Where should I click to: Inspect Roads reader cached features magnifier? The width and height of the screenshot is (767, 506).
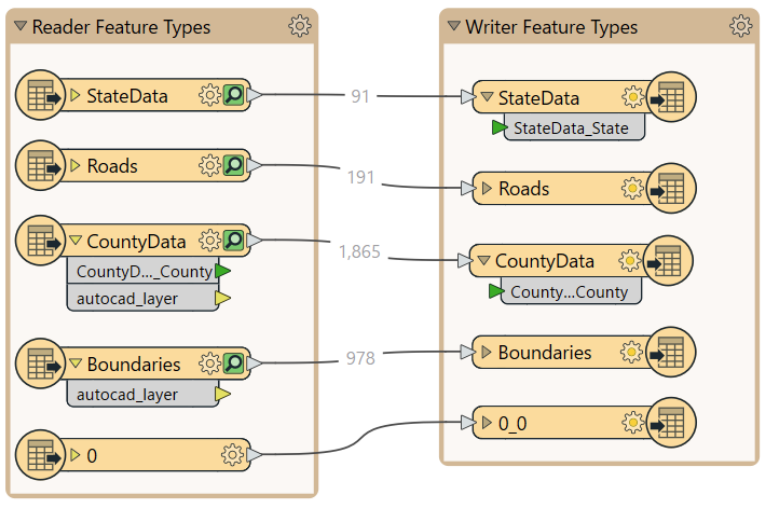pos(234,165)
